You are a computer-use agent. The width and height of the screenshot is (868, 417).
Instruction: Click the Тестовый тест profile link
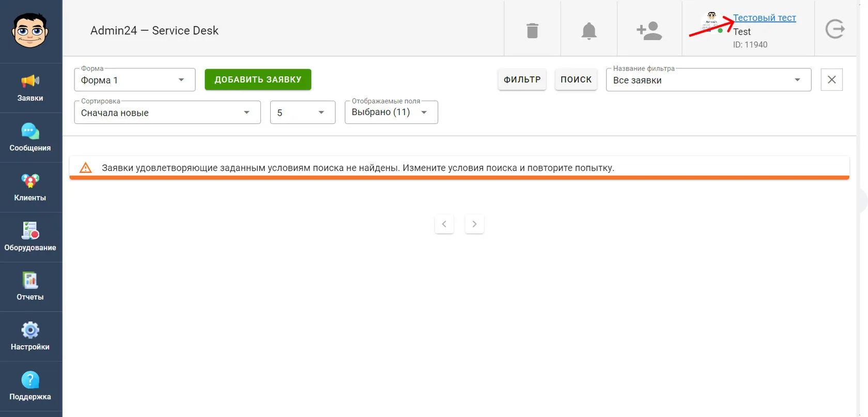coord(765,18)
